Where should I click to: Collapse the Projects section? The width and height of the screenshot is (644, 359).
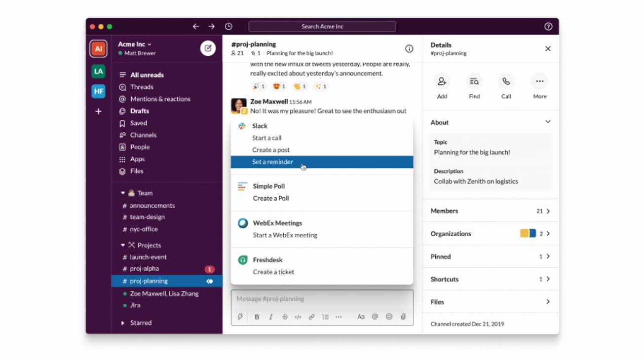122,245
